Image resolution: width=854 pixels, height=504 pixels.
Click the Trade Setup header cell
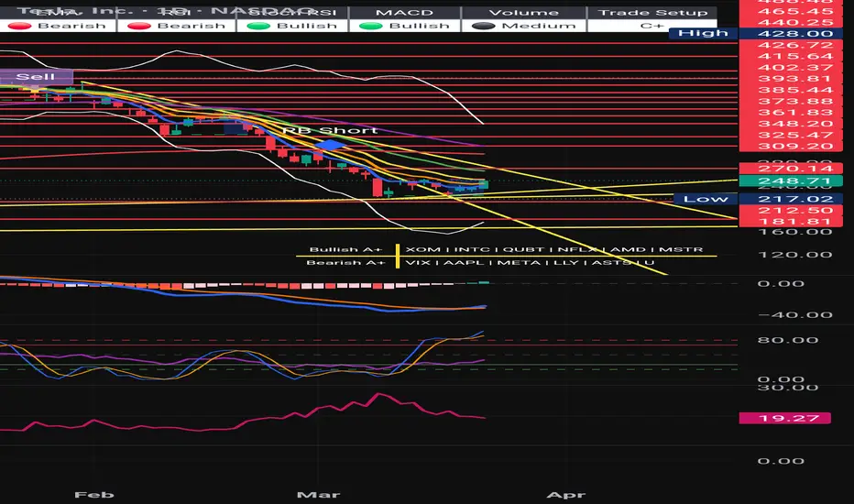tap(652, 13)
